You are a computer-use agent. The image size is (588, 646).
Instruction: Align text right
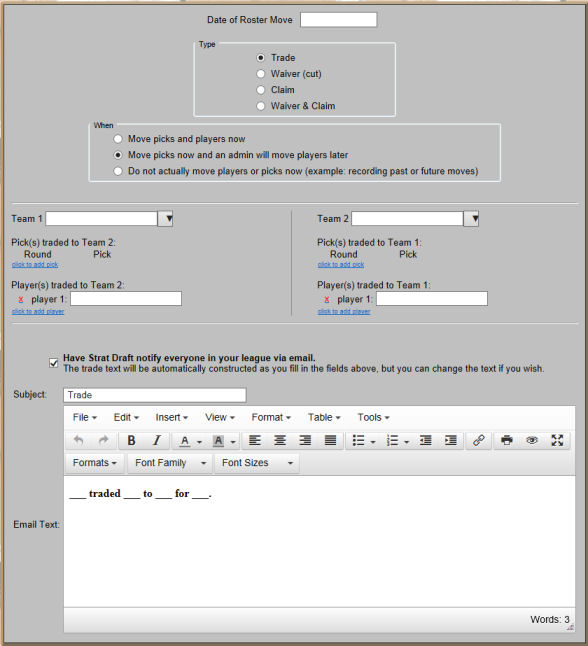point(305,440)
